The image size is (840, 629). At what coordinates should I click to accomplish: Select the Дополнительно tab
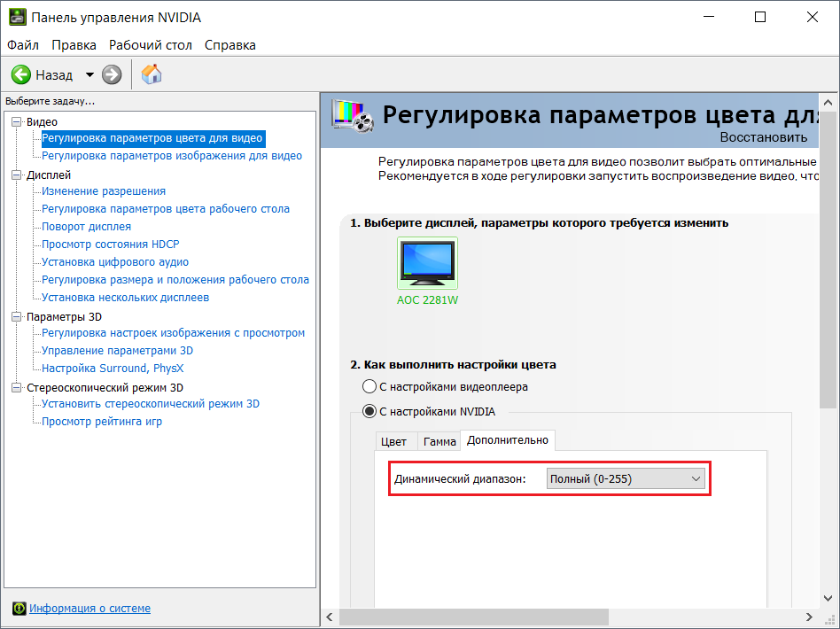tap(508, 440)
